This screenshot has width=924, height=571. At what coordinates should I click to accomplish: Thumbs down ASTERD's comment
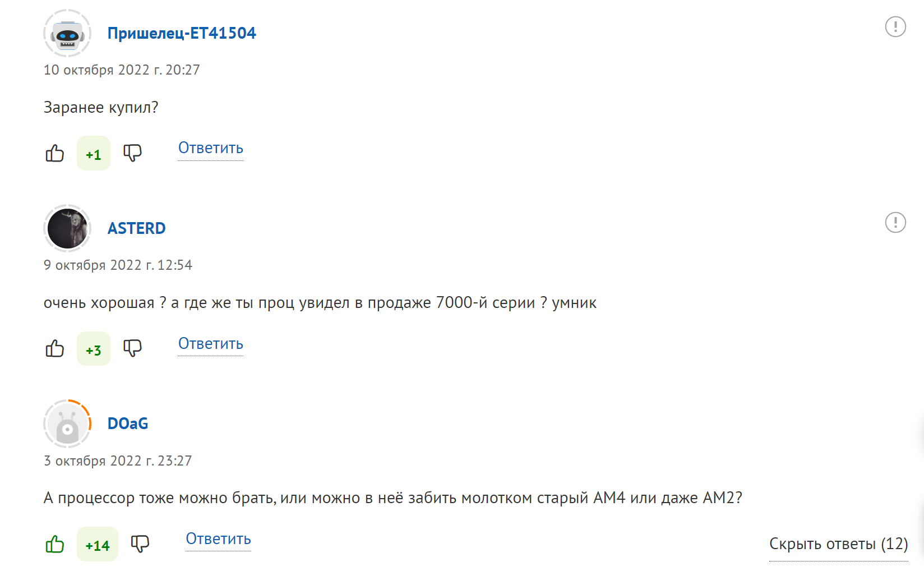tap(132, 348)
